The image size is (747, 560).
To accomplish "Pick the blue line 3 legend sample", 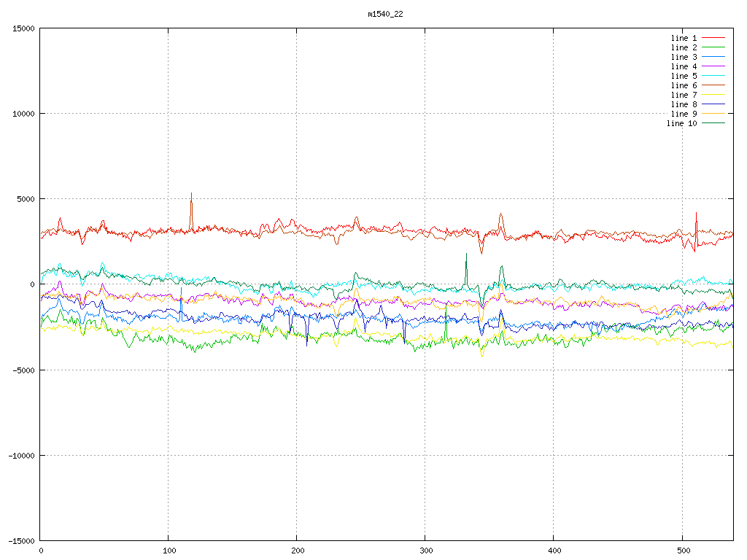I will [713, 57].
